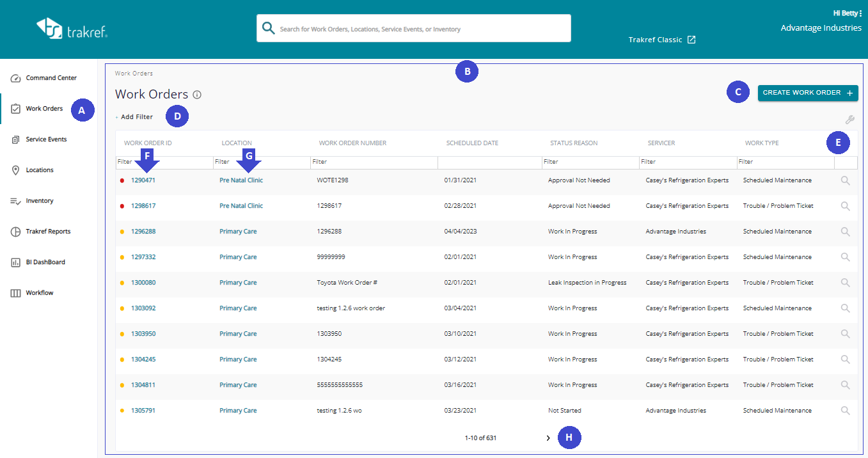The width and height of the screenshot is (868, 458).
Task: Click the Trakref Reports pie chart icon
Action: 16,232
